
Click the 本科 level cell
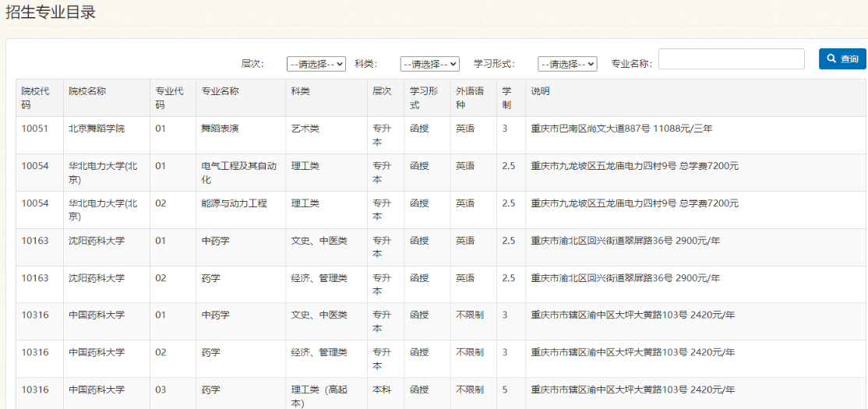click(382, 390)
